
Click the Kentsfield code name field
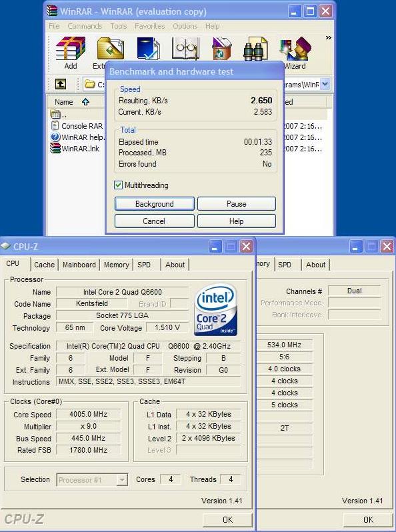(x=91, y=303)
